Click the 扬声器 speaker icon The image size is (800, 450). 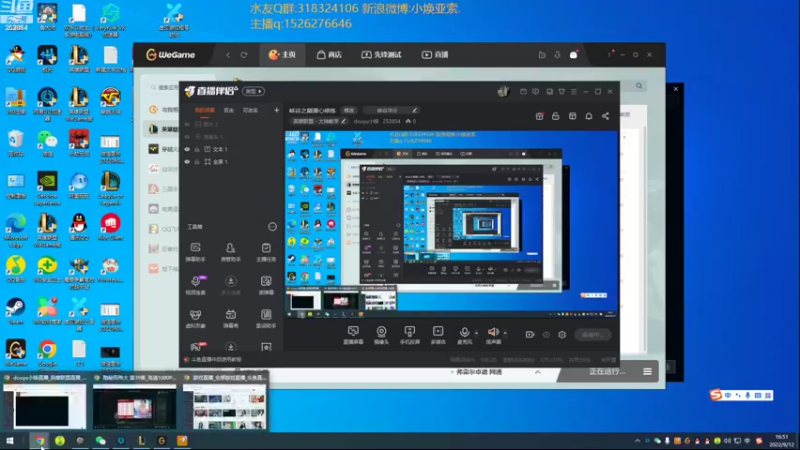pos(493,333)
